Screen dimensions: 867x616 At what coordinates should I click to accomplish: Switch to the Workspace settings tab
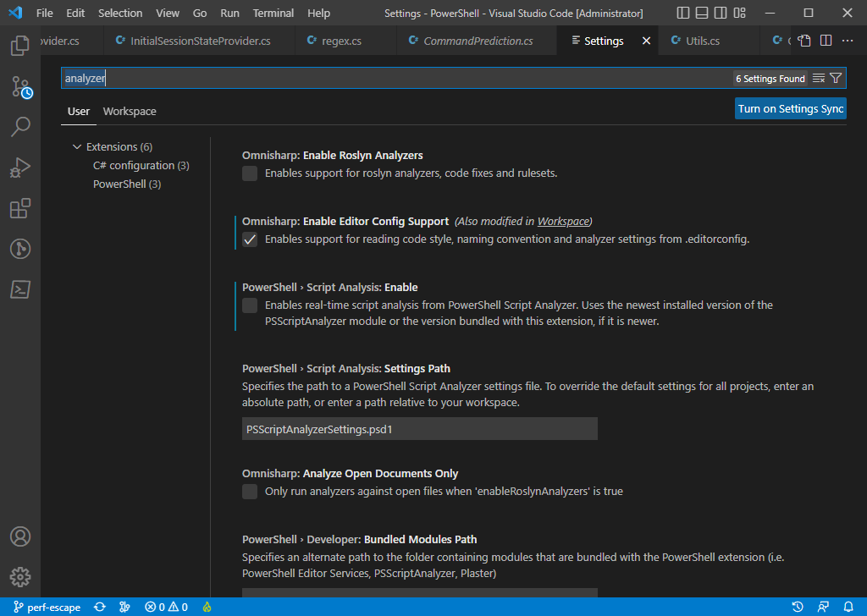pos(130,111)
